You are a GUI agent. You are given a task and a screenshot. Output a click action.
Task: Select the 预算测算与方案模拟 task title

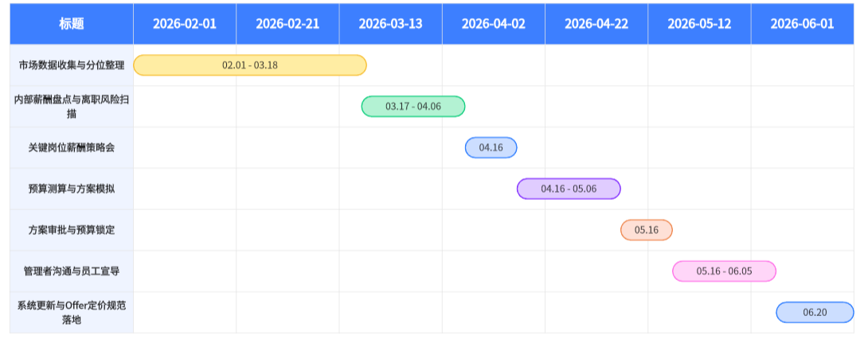click(72, 189)
